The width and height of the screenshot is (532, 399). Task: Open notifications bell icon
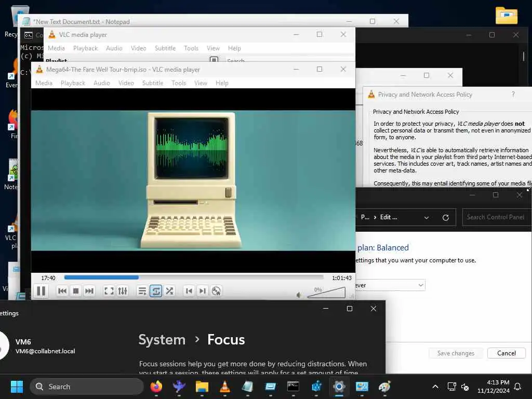(x=518, y=387)
